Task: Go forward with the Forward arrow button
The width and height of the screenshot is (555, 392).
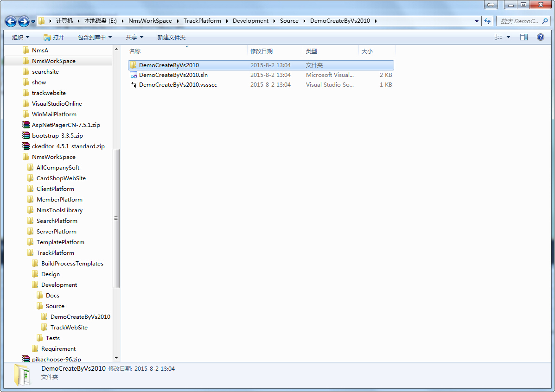Action: pyautogui.click(x=24, y=22)
